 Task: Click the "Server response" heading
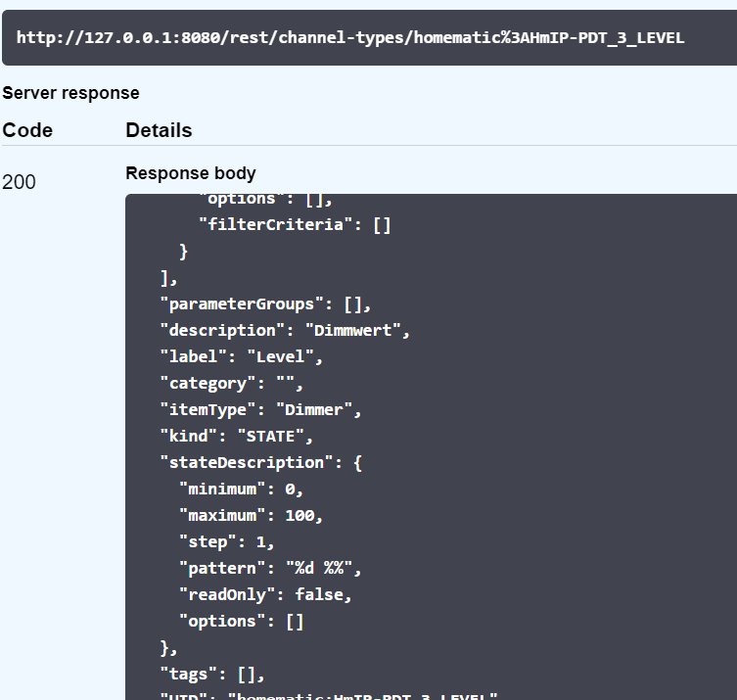[x=71, y=93]
